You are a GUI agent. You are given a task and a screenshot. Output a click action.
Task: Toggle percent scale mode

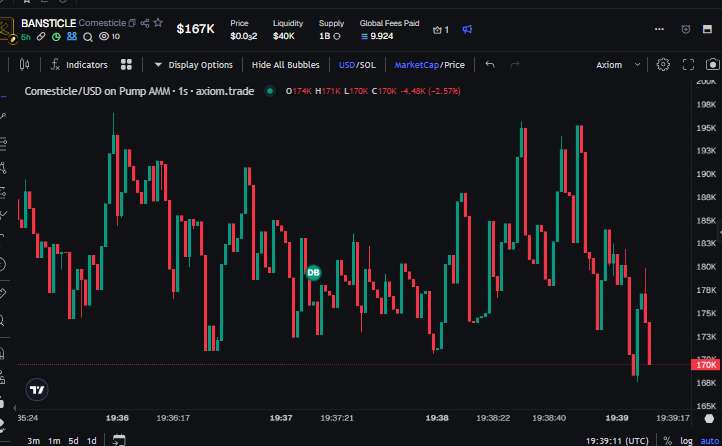pos(668,441)
